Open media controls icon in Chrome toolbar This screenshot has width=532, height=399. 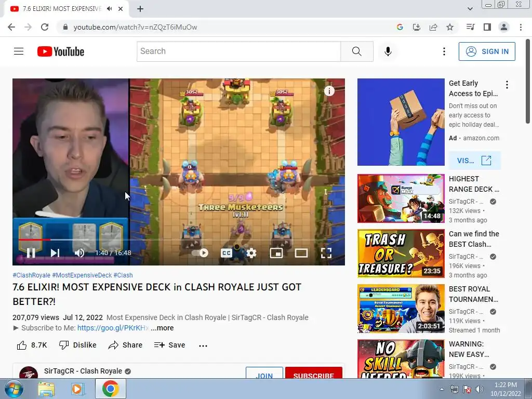coord(470,27)
